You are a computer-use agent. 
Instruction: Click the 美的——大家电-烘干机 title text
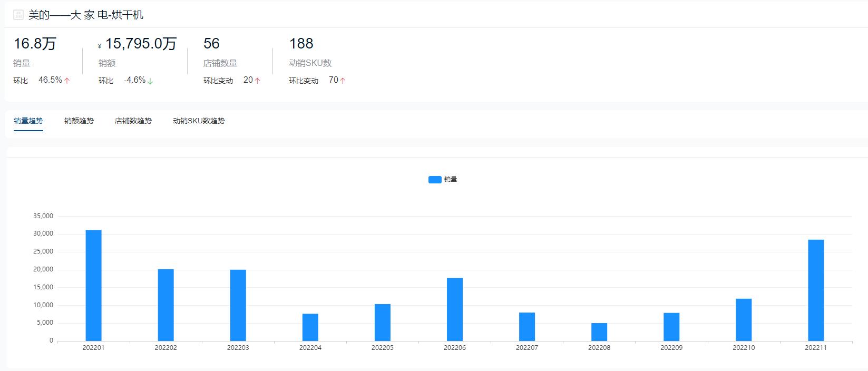click(86, 15)
